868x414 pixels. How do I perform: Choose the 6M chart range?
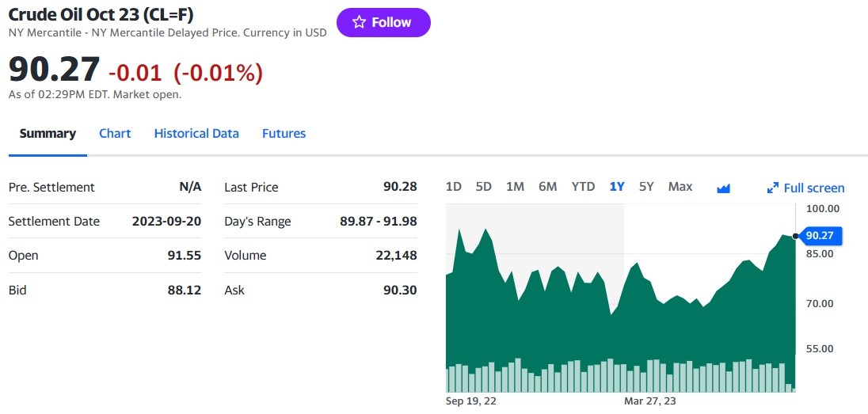point(547,187)
